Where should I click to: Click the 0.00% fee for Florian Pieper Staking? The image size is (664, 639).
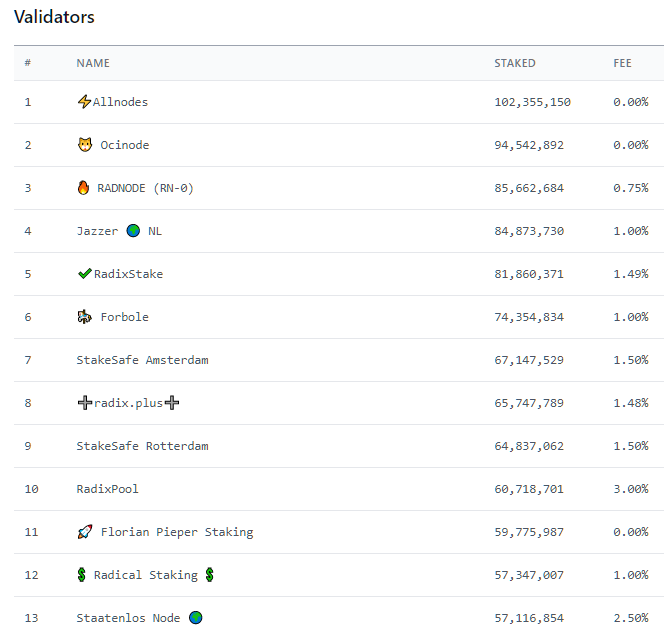tap(631, 532)
